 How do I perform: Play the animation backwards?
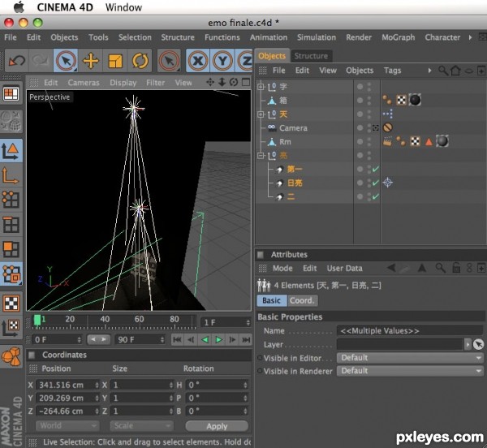click(205, 339)
